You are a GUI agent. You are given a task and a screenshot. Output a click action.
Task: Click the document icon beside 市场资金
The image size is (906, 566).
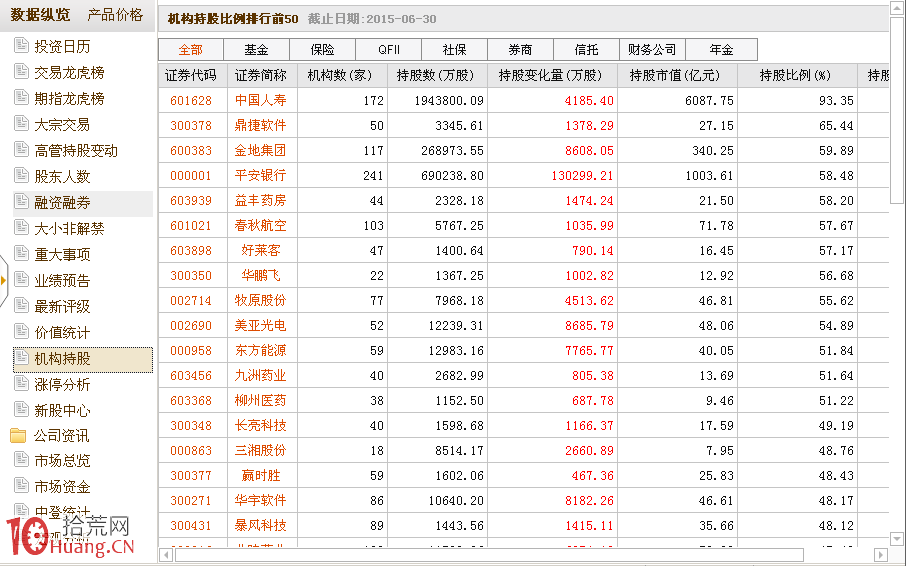pyautogui.click(x=21, y=486)
